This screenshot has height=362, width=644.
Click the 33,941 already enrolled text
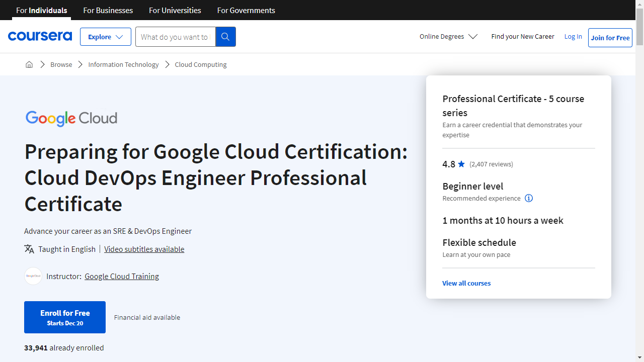[x=64, y=347]
